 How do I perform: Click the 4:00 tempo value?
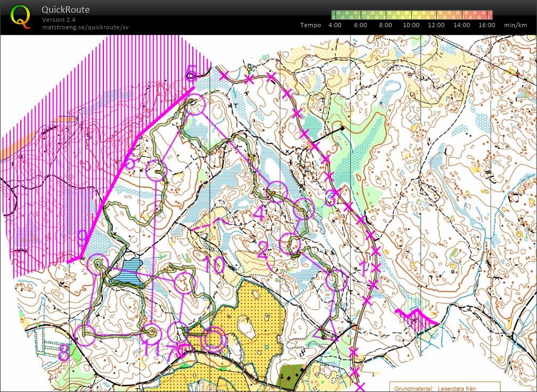(335, 25)
